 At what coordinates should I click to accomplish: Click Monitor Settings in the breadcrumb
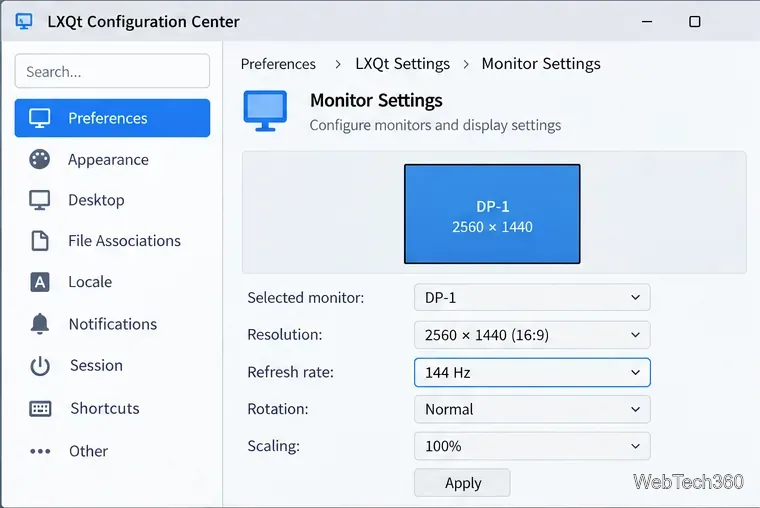pyautogui.click(x=541, y=64)
